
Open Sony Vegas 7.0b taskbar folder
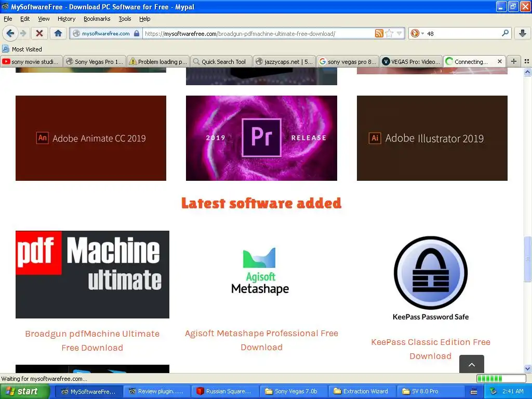[293, 391]
